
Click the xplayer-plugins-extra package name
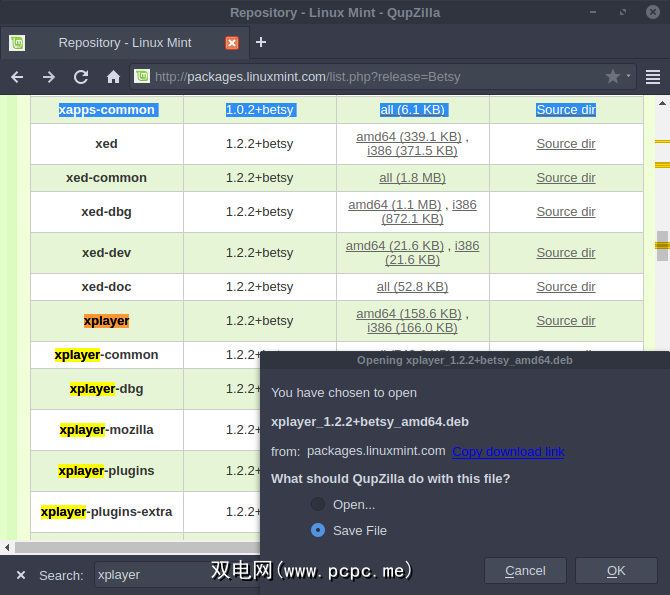(106, 512)
